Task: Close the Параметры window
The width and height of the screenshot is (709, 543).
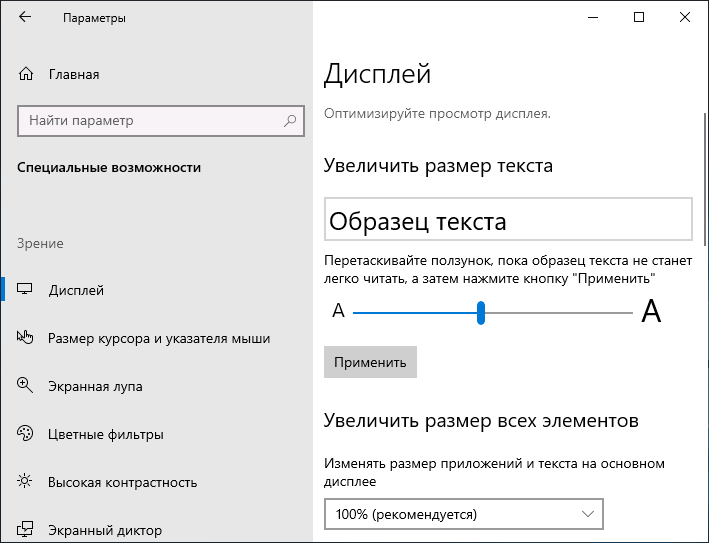Action: click(x=685, y=17)
